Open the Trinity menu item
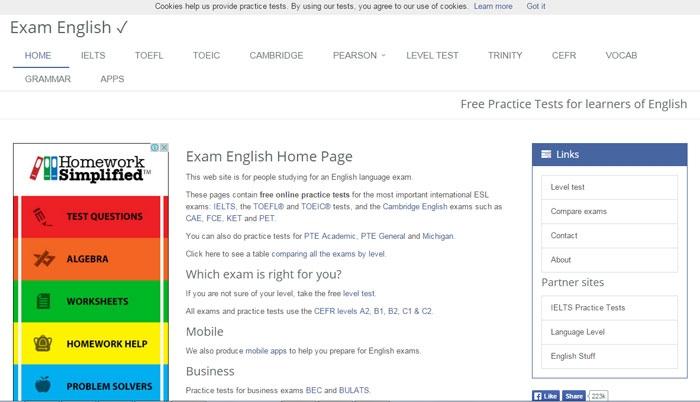Viewport: 700px width, 402px height. 505,55
